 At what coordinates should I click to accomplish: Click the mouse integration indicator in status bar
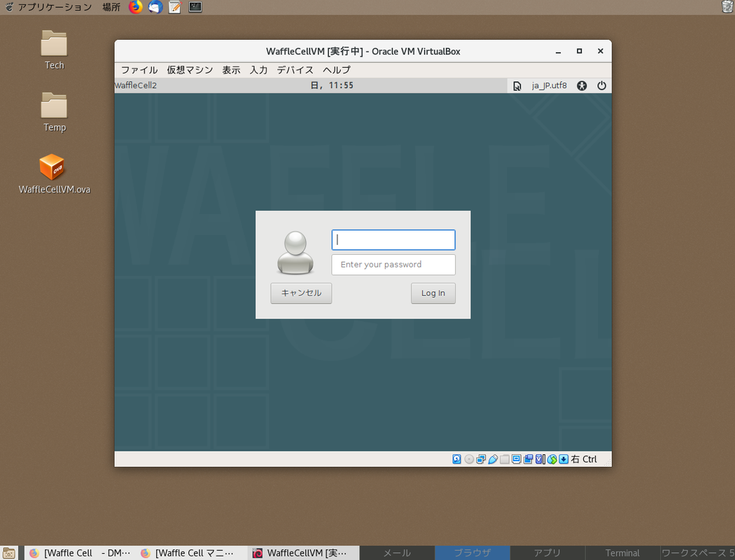tap(552, 459)
